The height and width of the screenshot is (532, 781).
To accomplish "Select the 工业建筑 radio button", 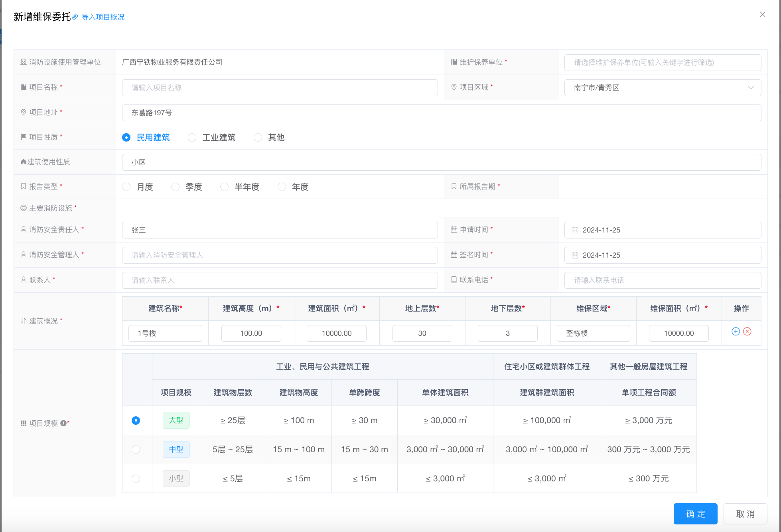I will click(x=192, y=138).
